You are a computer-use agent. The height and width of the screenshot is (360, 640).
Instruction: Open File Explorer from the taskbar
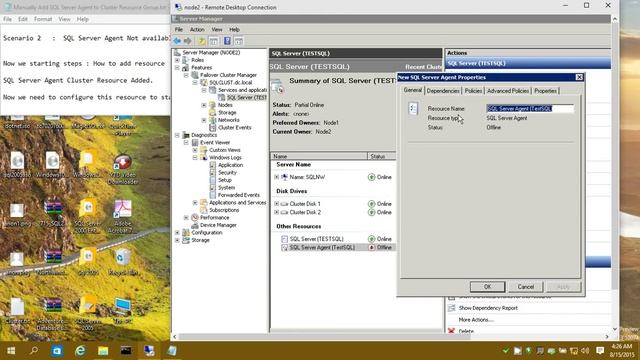point(103,351)
